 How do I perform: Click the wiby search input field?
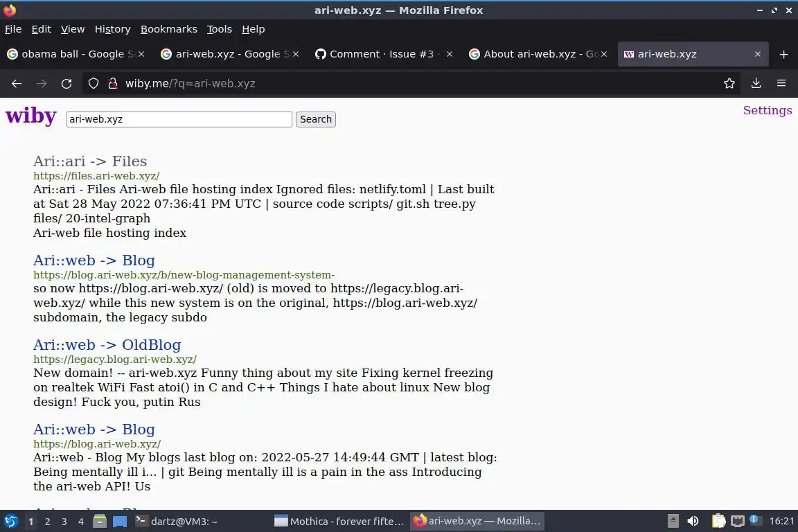pos(179,119)
